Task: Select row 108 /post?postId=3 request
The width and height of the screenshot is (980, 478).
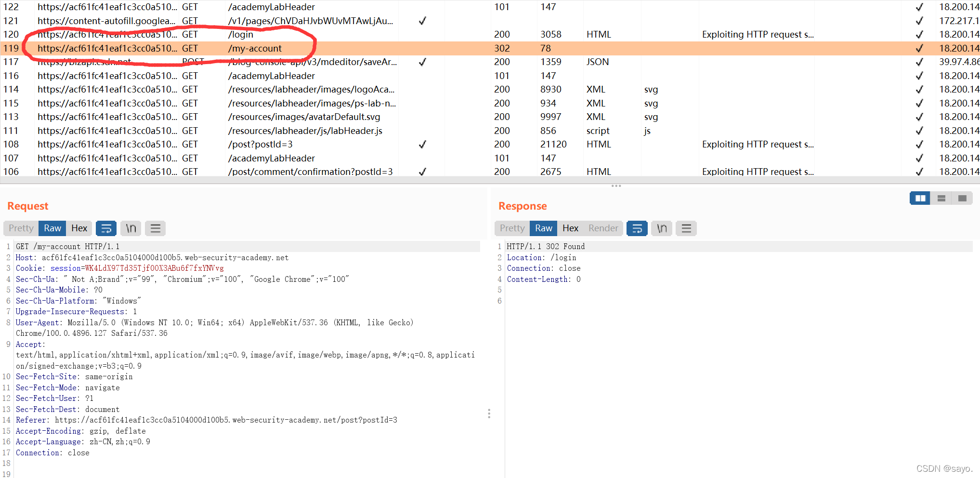Action: click(490, 144)
